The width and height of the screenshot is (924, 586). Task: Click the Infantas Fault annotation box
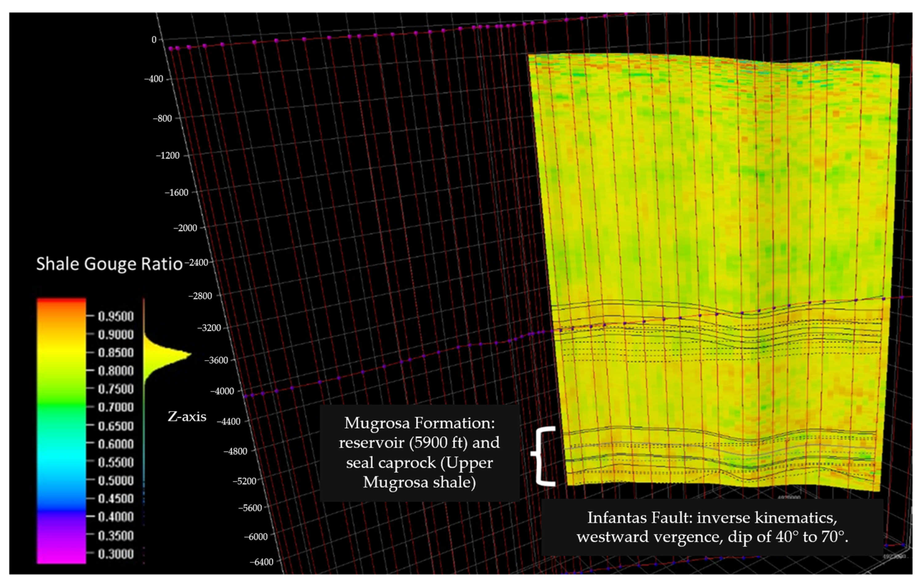pos(712,527)
